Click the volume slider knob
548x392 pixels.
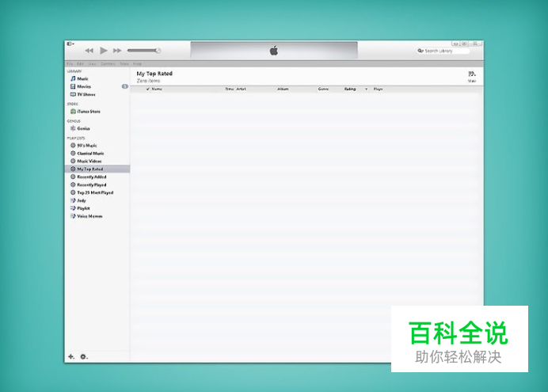tap(158, 51)
